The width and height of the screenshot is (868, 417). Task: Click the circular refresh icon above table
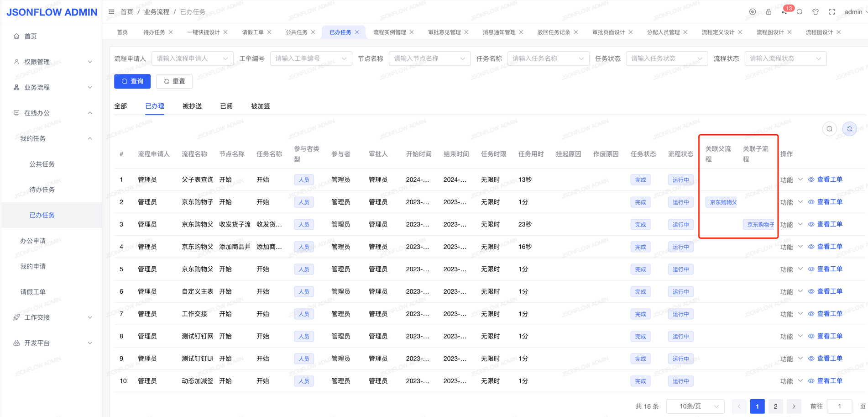pyautogui.click(x=849, y=129)
